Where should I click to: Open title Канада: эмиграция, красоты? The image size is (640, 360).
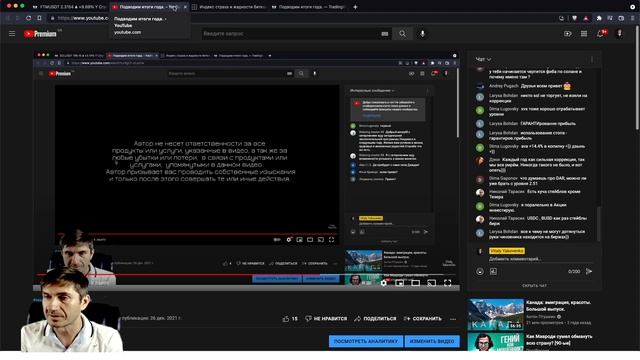[558, 306]
